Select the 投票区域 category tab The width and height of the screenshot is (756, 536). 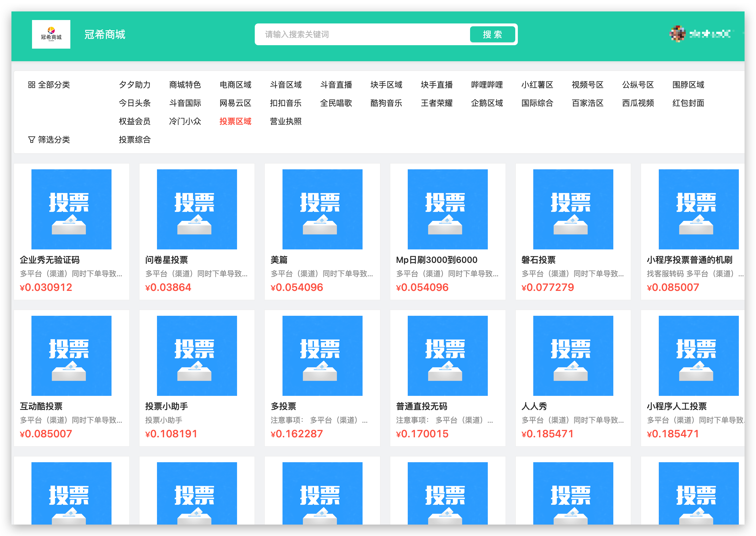[235, 122]
